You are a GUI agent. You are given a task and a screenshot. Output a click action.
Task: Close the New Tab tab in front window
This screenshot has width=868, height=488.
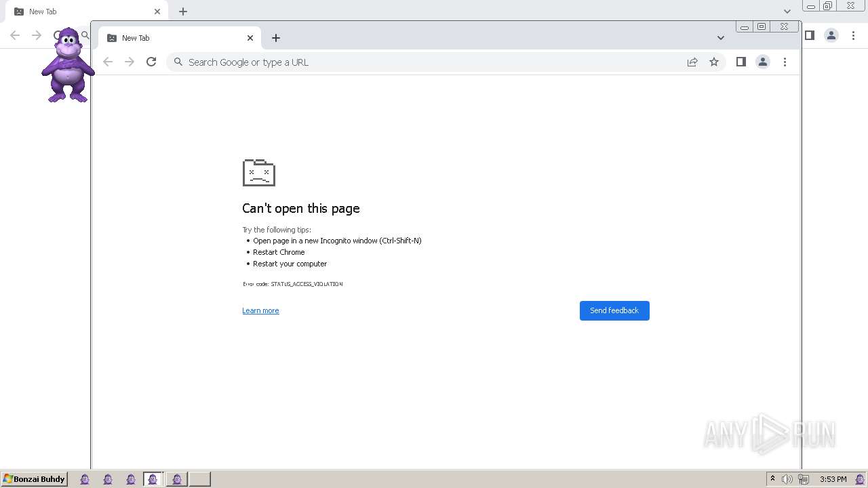coord(250,38)
